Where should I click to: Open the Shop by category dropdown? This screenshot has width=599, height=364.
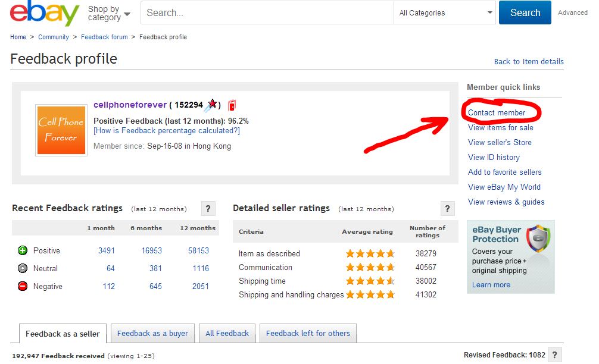tap(109, 13)
